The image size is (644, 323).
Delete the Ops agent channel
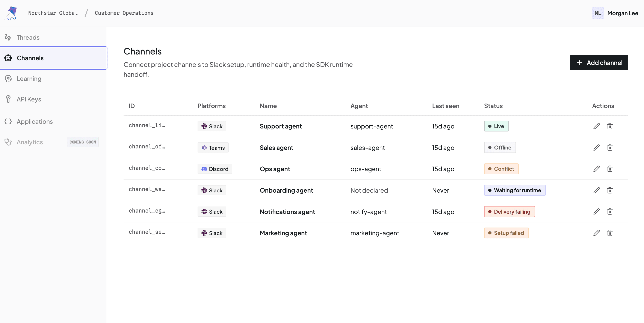tap(610, 169)
